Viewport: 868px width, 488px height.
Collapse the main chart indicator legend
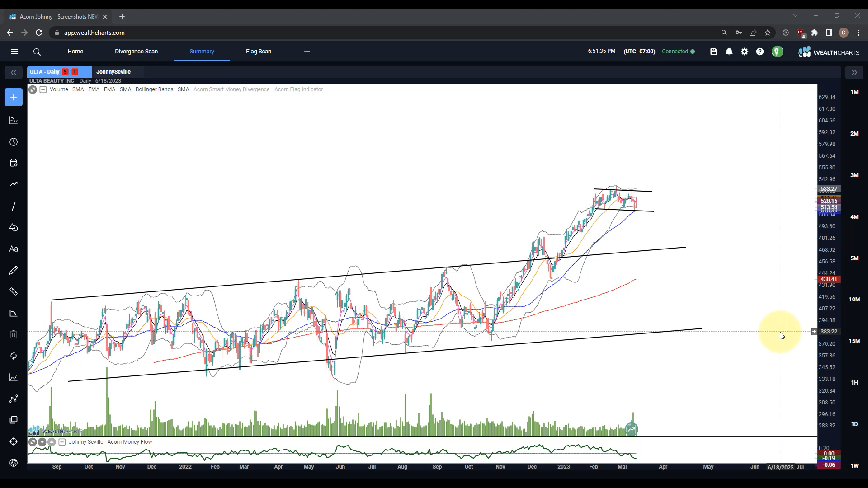[43, 89]
